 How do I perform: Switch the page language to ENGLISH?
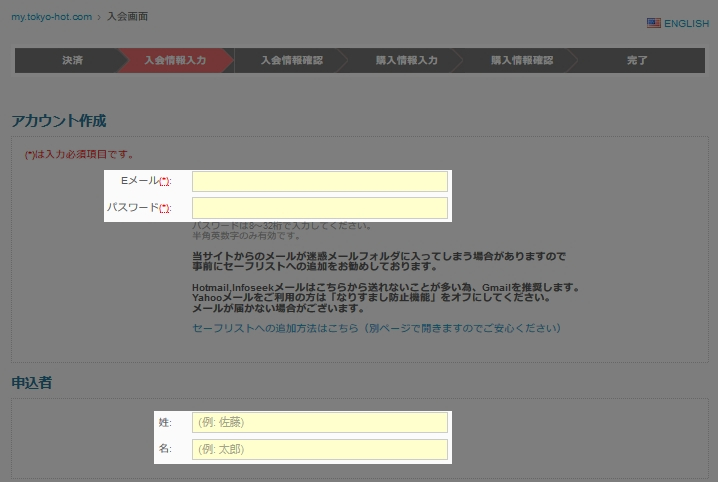coord(686,23)
